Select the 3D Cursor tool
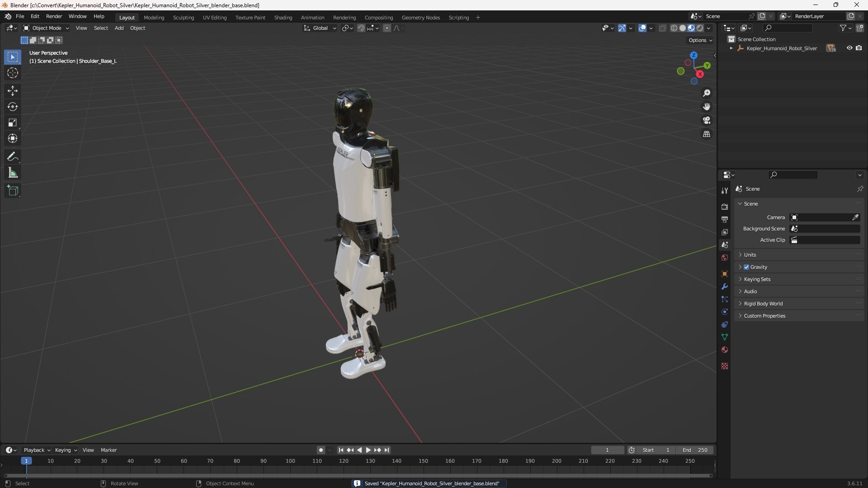Image resolution: width=868 pixels, height=488 pixels. click(13, 73)
